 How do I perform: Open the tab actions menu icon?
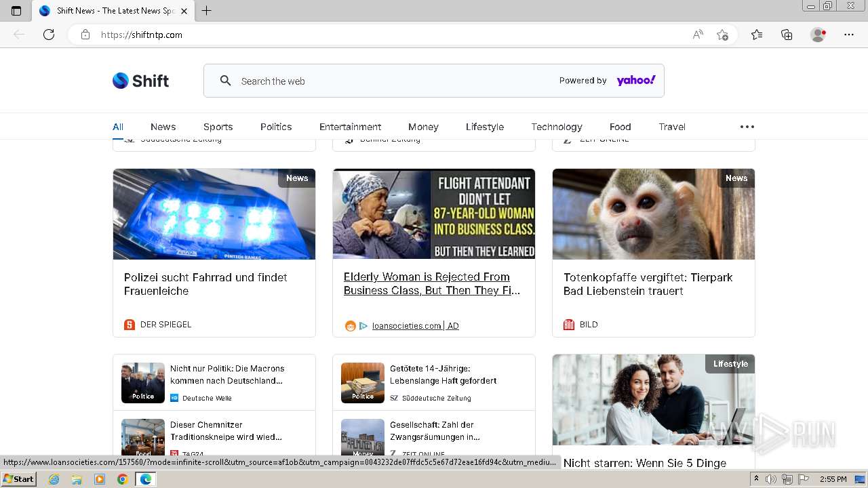point(16,11)
